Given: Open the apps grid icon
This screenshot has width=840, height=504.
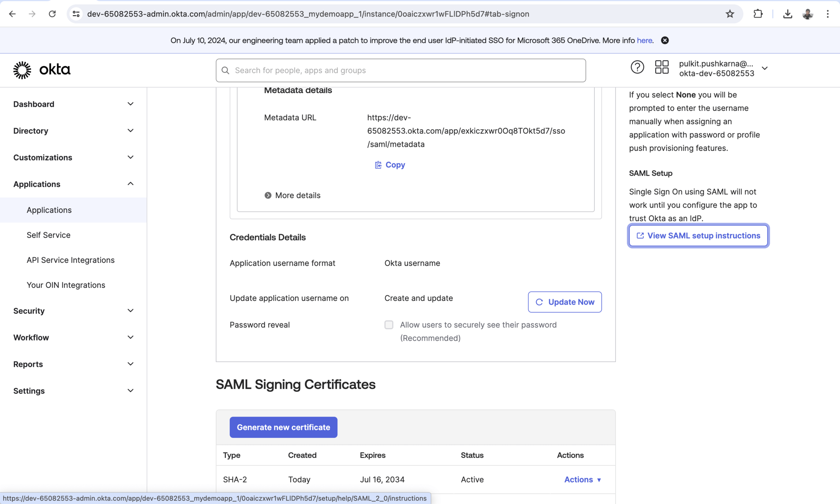Looking at the screenshot, I should [662, 68].
